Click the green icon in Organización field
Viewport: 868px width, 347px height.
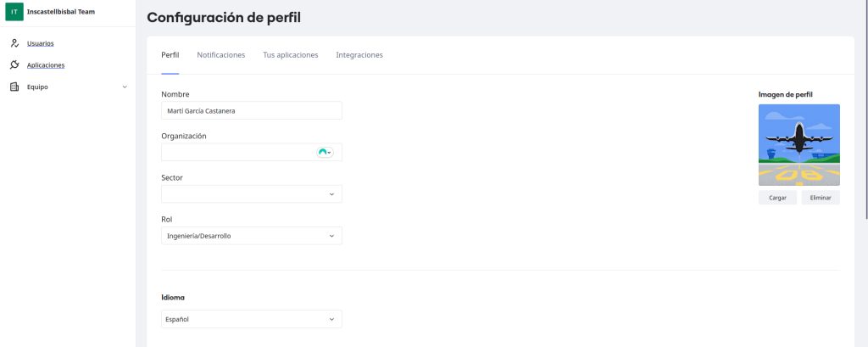click(x=324, y=152)
